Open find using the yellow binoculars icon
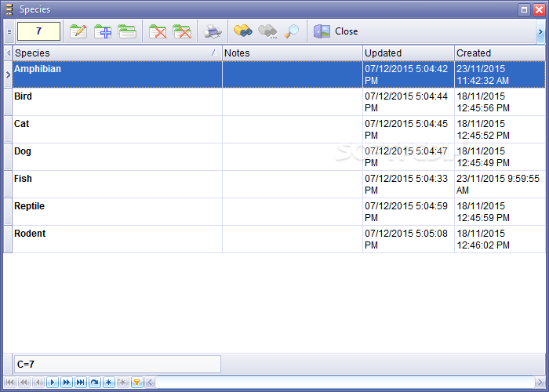 pos(243,31)
